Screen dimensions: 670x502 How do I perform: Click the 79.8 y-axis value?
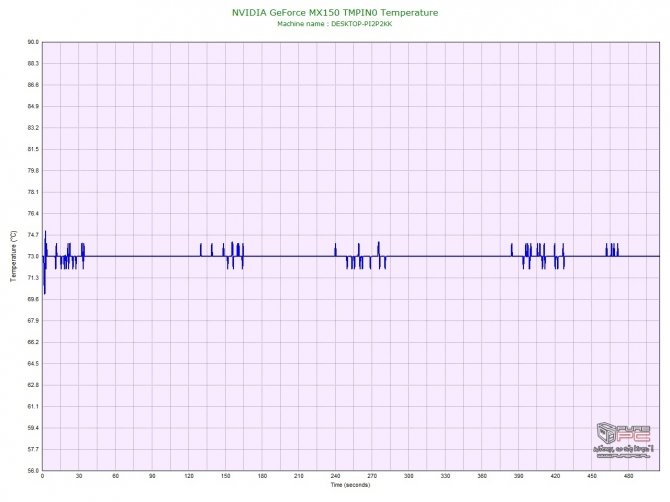pos(33,171)
